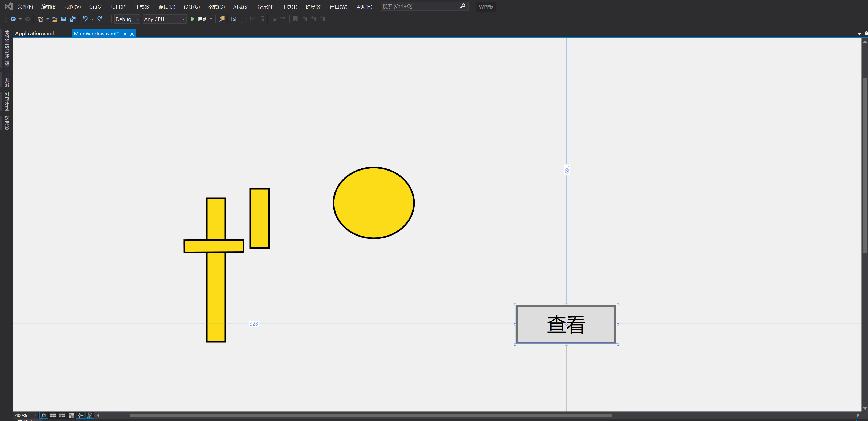Viewport: 868px width, 421px height.
Task: Click the WPFb solution name button
Action: [486, 7]
